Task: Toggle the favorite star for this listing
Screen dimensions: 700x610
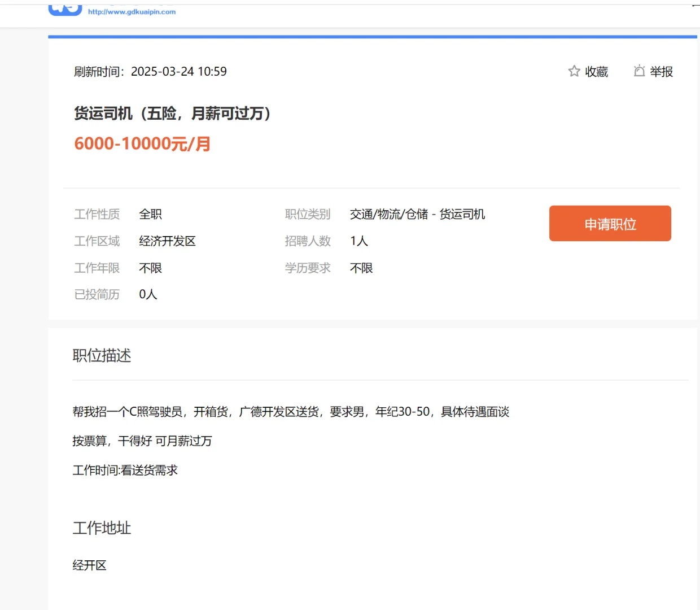Action: (x=573, y=71)
